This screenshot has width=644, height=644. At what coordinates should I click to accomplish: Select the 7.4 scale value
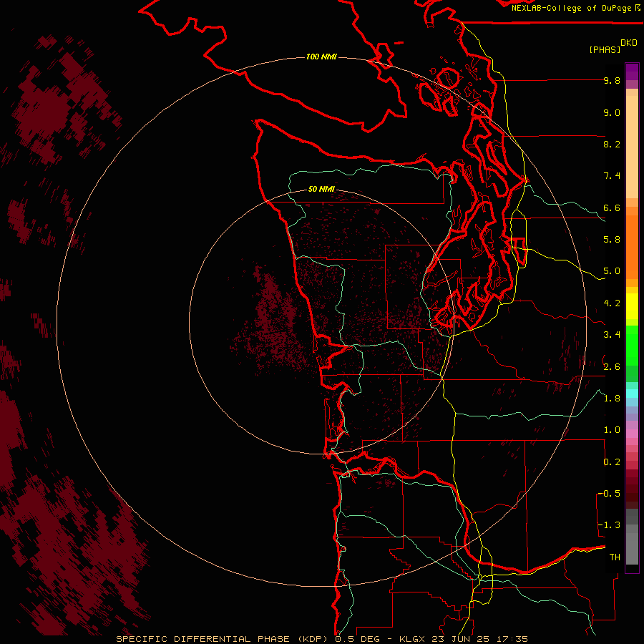click(x=612, y=176)
